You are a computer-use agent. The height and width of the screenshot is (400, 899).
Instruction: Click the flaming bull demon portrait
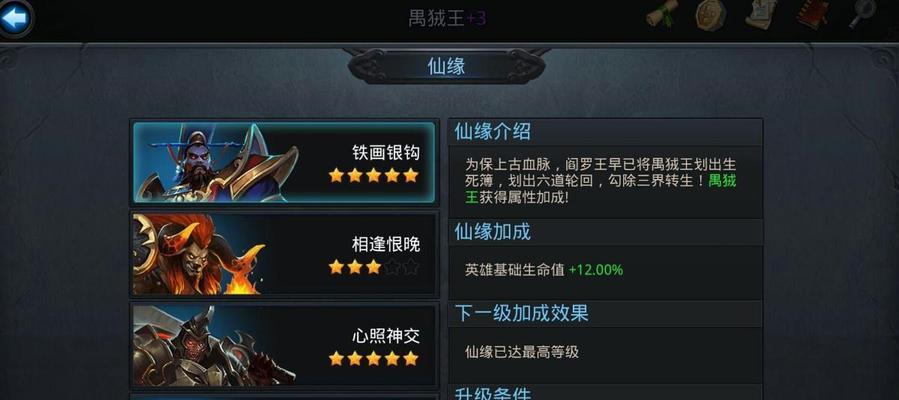coord(200,254)
